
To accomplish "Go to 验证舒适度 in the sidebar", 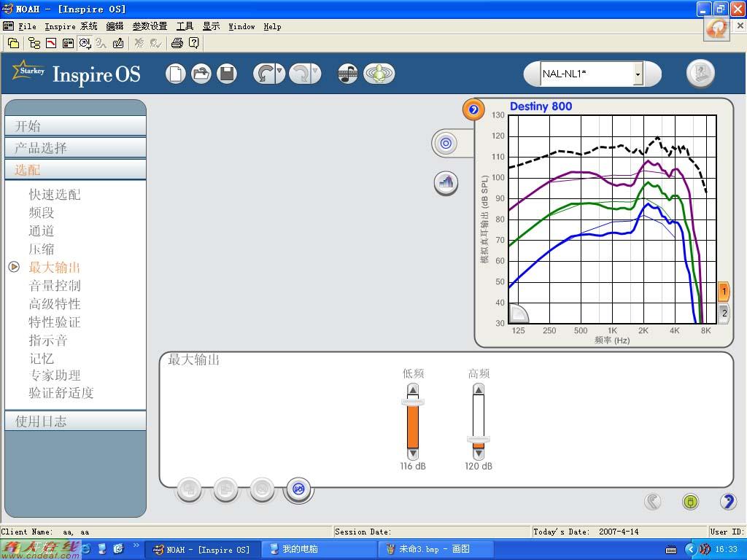I will [x=61, y=393].
